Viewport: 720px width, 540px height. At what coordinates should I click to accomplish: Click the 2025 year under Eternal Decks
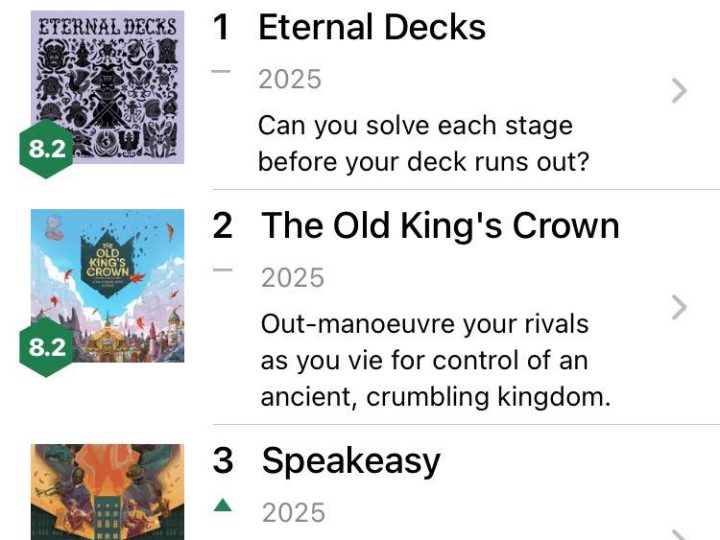click(x=290, y=80)
